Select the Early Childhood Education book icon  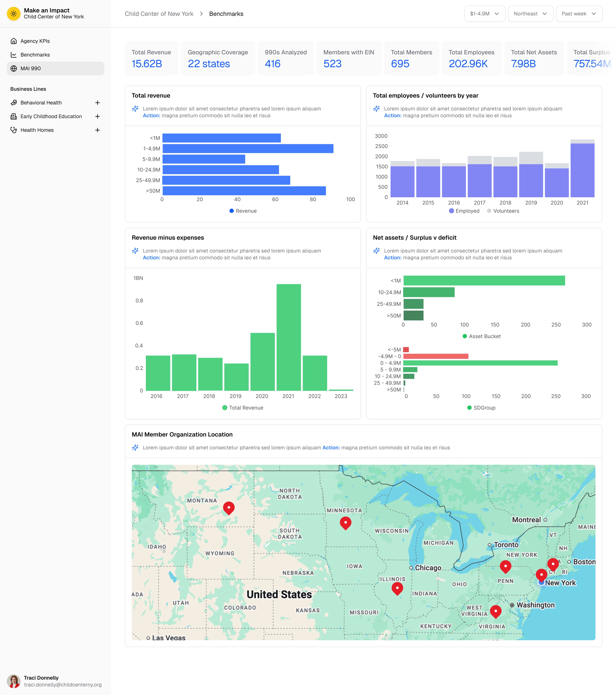(x=14, y=116)
